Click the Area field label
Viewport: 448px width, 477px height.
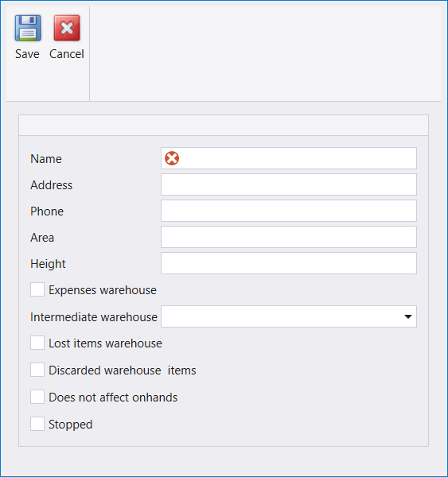coord(42,238)
